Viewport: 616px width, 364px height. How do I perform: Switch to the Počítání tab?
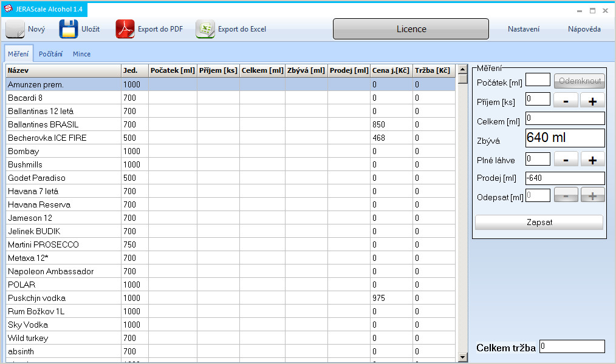click(50, 54)
